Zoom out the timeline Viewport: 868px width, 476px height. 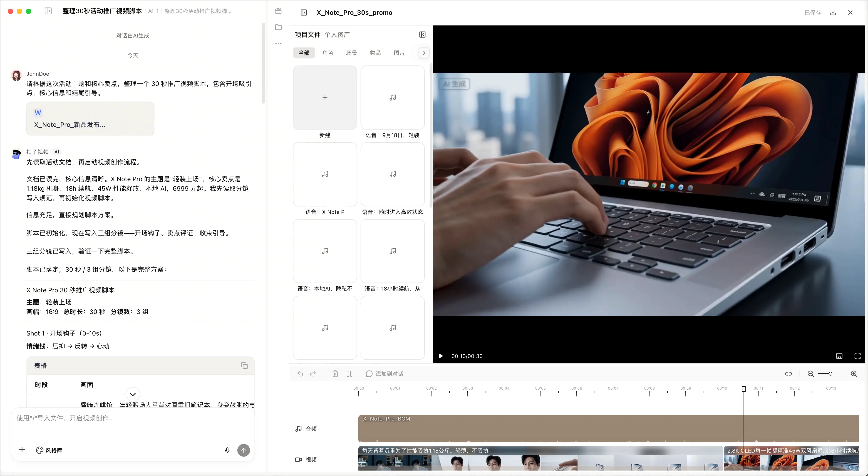[811, 374]
